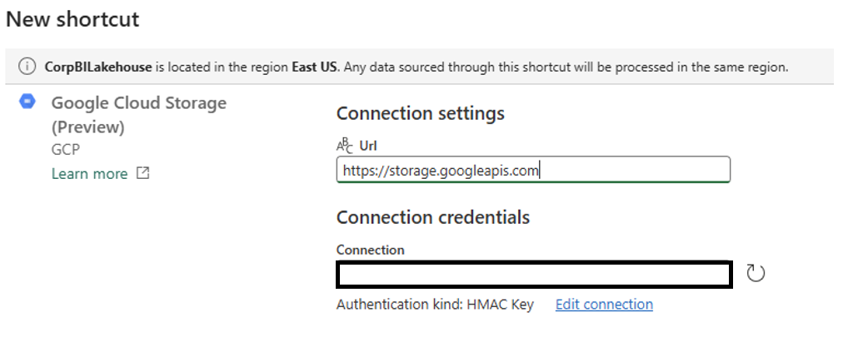Viewport: 868px width, 352px height.
Task: Click the Google Cloud Storage hexagon icon
Action: [27, 102]
